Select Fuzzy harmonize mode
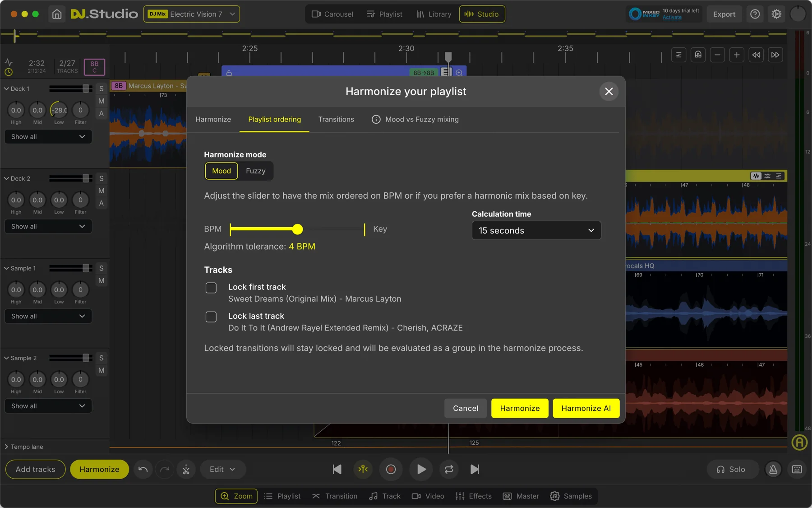The height and width of the screenshot is (508, 812). 256,171
